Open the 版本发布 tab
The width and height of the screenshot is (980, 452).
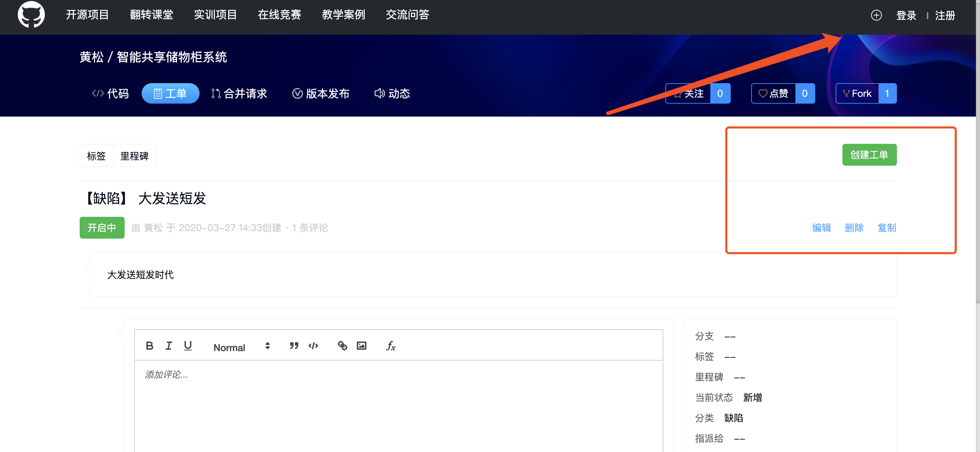320,93
